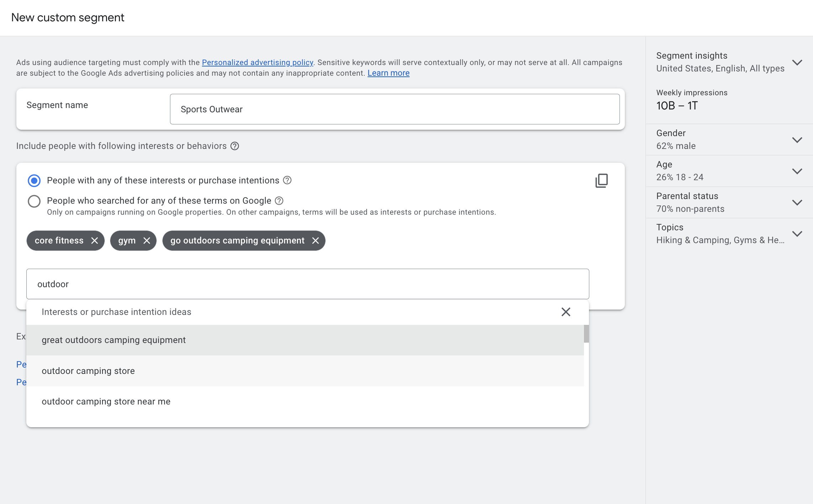Open help icon for searched terms option
Image resolution: width=813 pixels, height=504 pixels.
(x=279, y=201)
